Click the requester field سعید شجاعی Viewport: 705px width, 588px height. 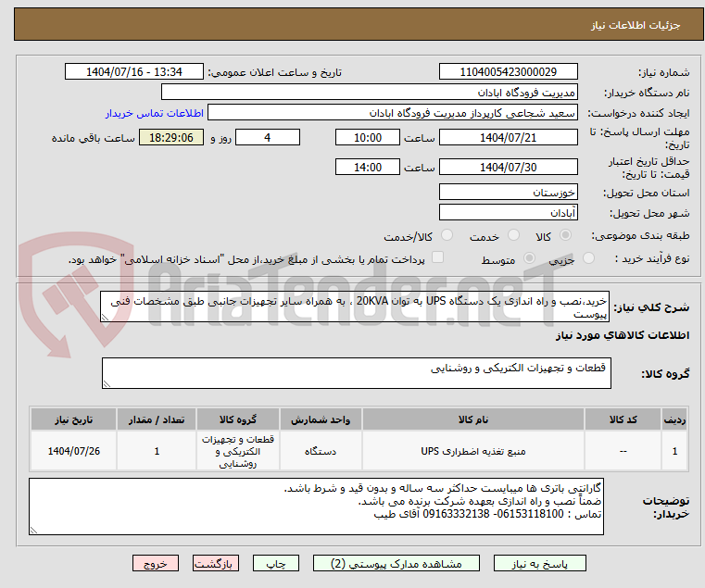pyautogui.click(x=393, y=113)
